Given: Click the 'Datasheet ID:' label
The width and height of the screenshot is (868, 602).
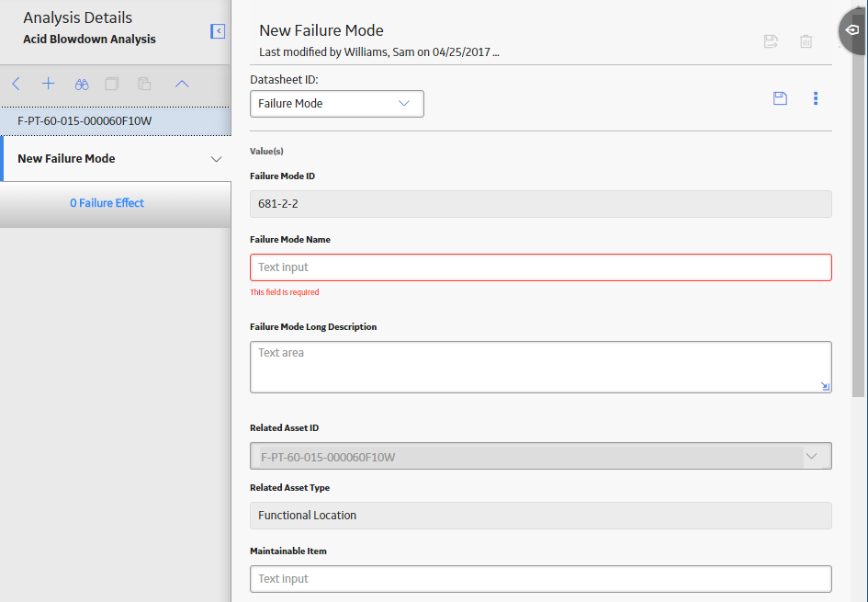Looking at the screenshot, I should [x=284, y=80].
